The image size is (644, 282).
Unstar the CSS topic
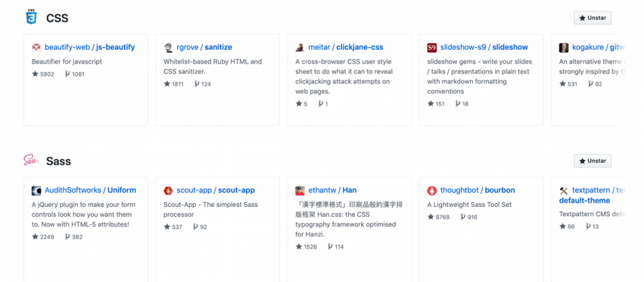tap(592, 18)
